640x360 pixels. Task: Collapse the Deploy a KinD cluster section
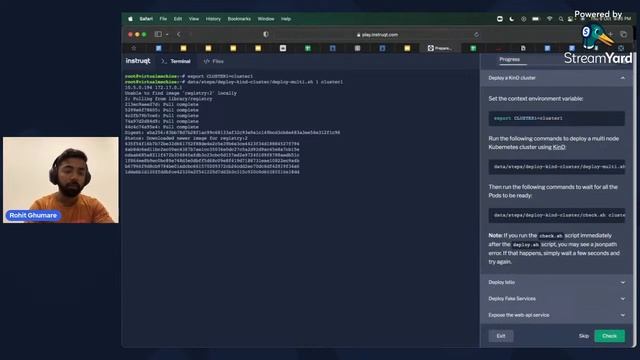(x=557, y=78)
